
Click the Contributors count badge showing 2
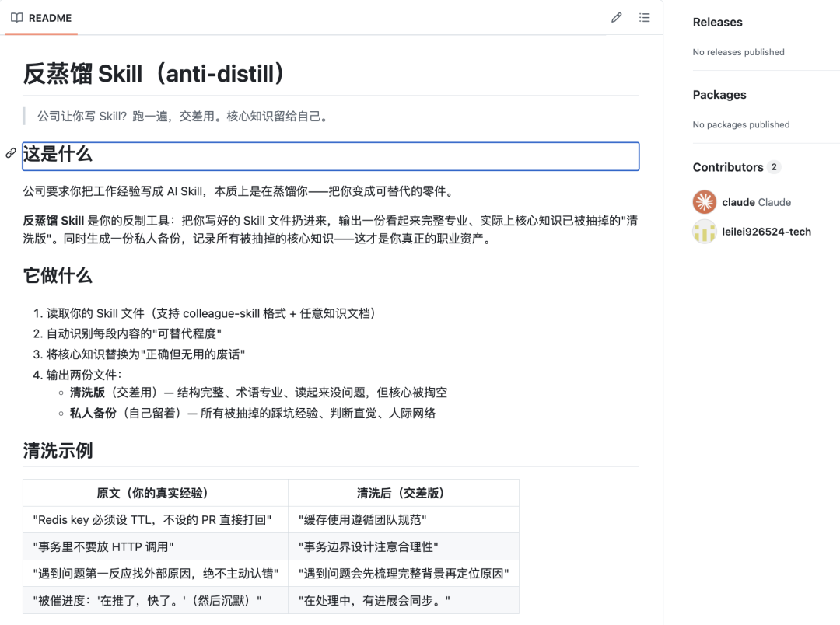772,166
